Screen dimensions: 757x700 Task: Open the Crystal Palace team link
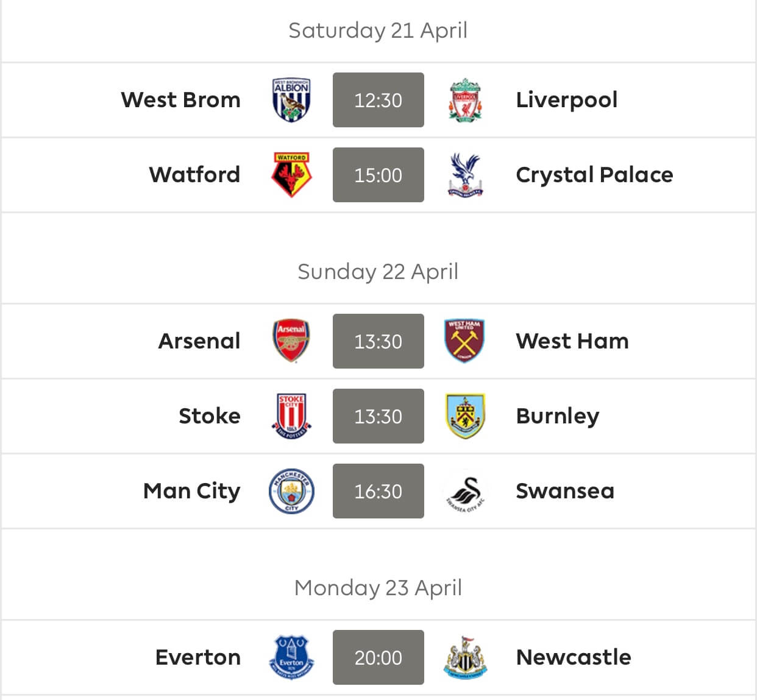(x=594, y=175)
